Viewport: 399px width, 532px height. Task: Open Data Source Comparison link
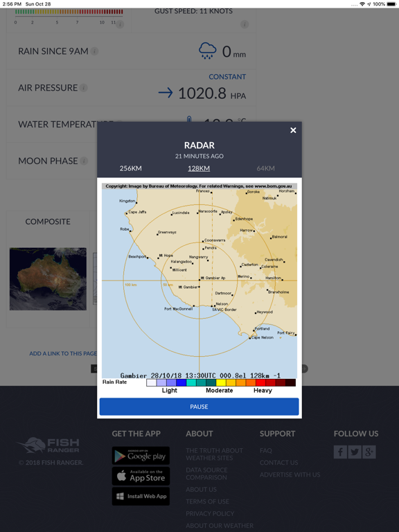(x=206, y=474)
